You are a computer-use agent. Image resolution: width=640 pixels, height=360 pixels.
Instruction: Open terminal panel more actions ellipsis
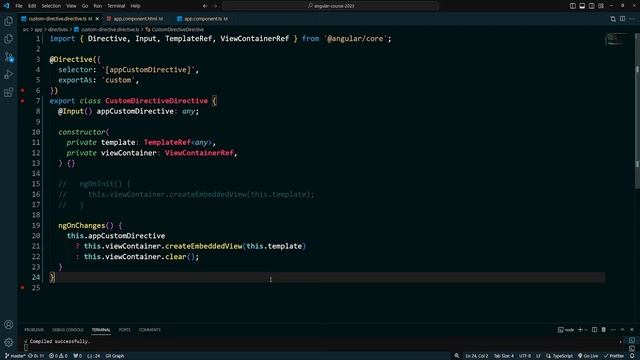613,330
